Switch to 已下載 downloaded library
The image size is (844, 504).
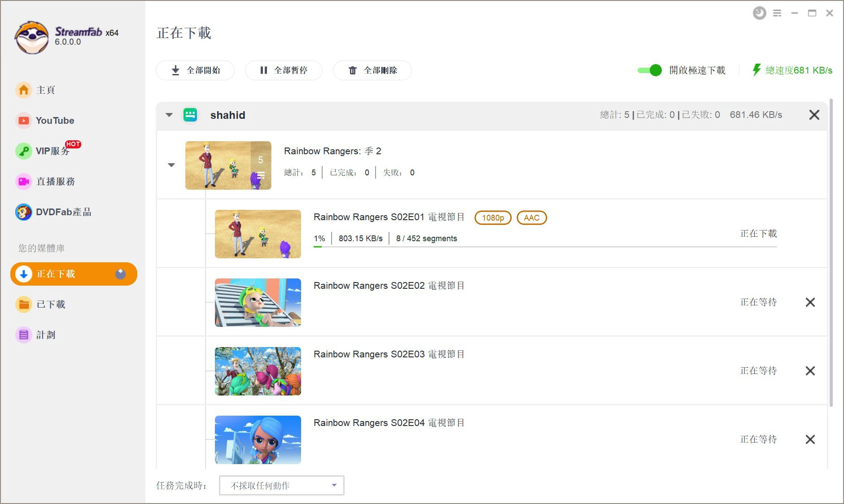click(41, 304)
